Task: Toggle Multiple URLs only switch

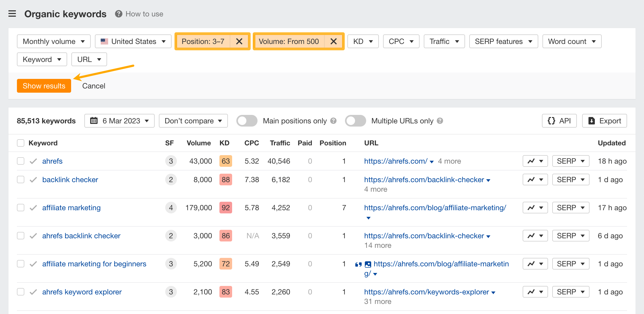Action: [355, 121]
